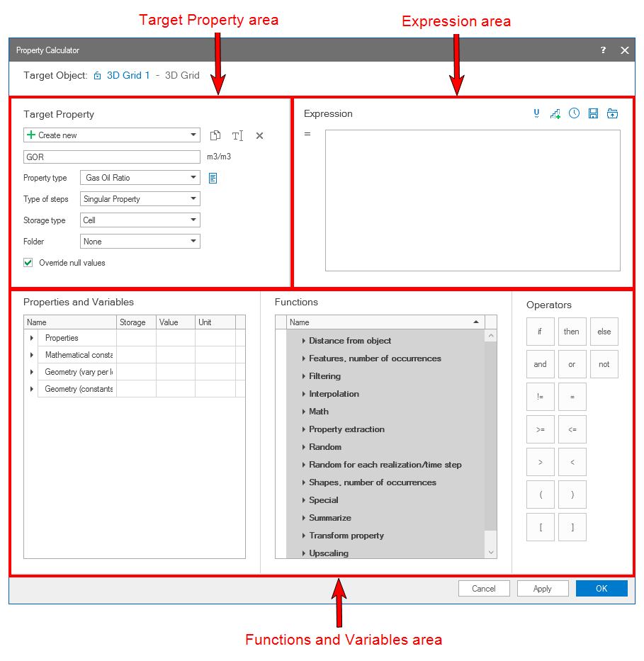This screenshot has height=661, width=644.
Task: Click the GOR property name field
Action: tap(112, 157)
